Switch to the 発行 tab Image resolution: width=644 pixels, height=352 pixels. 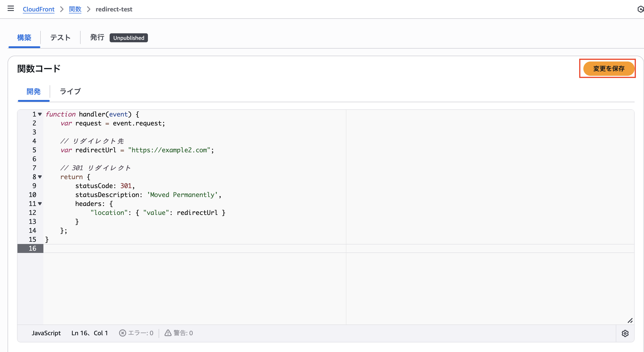pos(97,38)
